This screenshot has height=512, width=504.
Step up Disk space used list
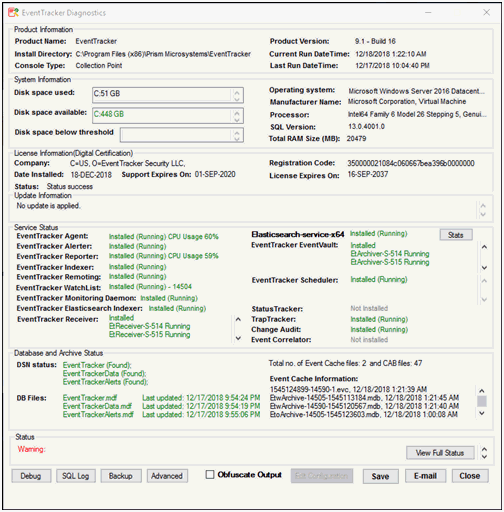tap(237, 93)
